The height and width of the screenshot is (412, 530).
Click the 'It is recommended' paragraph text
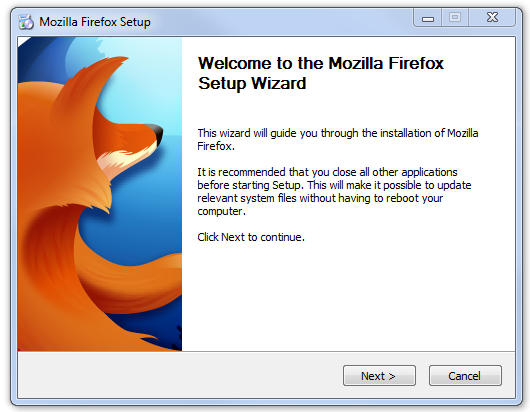334,192
